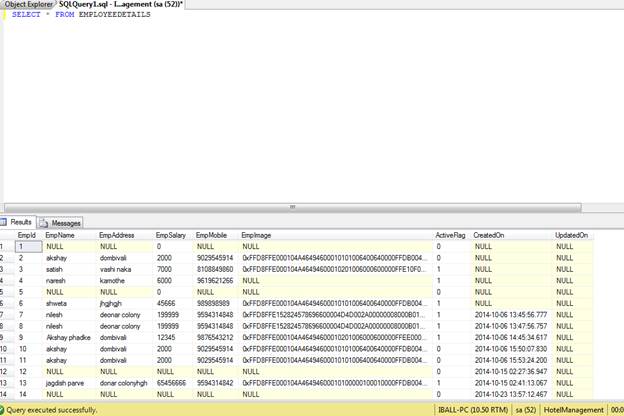
Task: Click the EmpImage cell in satish row
Action: pos(336,270)
